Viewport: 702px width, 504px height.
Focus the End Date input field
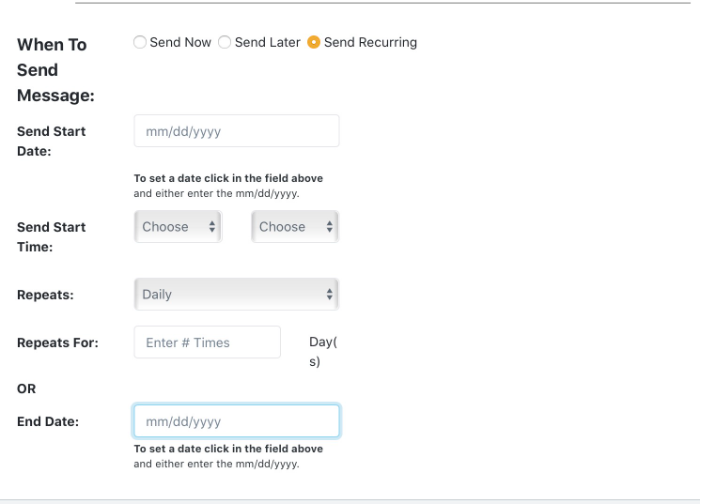[236, 421]
